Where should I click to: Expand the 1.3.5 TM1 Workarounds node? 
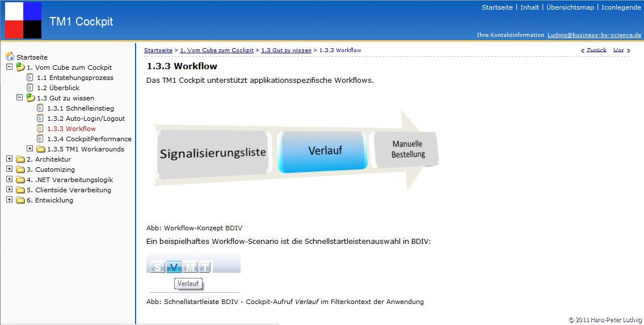click(x=30, y=149)
